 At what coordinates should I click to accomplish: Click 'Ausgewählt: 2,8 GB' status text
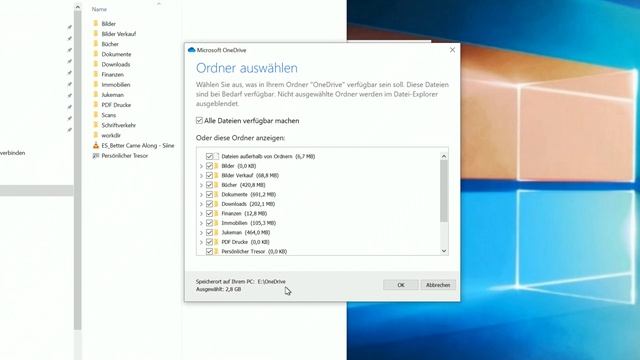tap(218, 289)
